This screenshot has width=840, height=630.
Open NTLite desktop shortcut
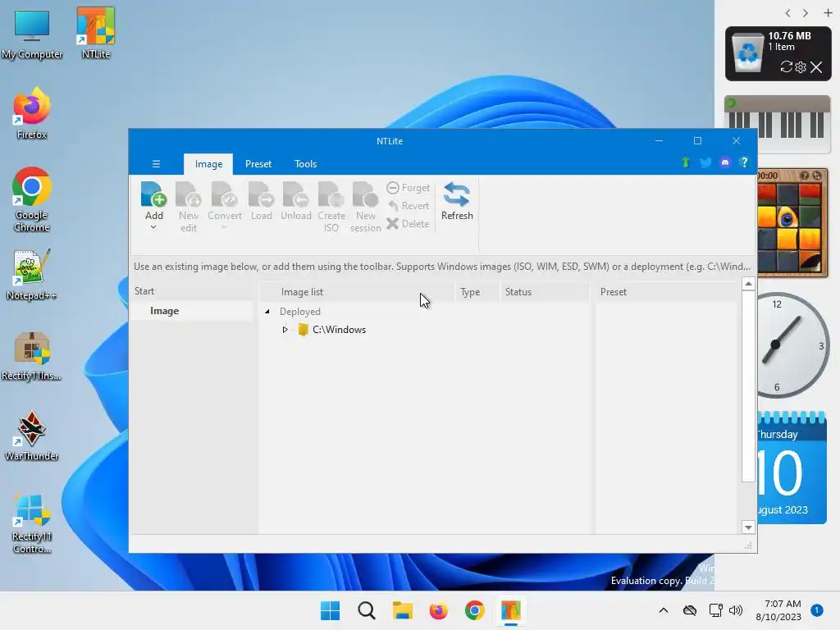point(95,33)
